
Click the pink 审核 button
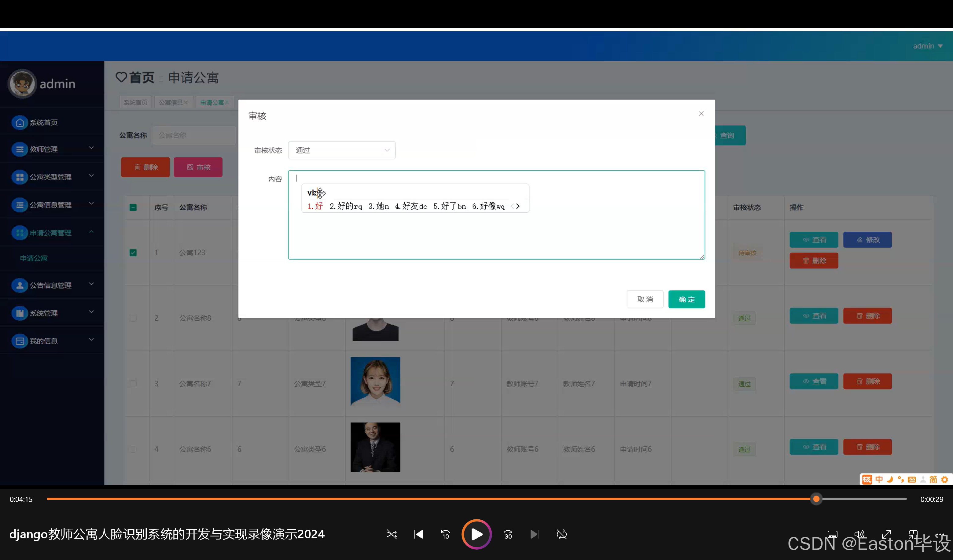[198, 167]
